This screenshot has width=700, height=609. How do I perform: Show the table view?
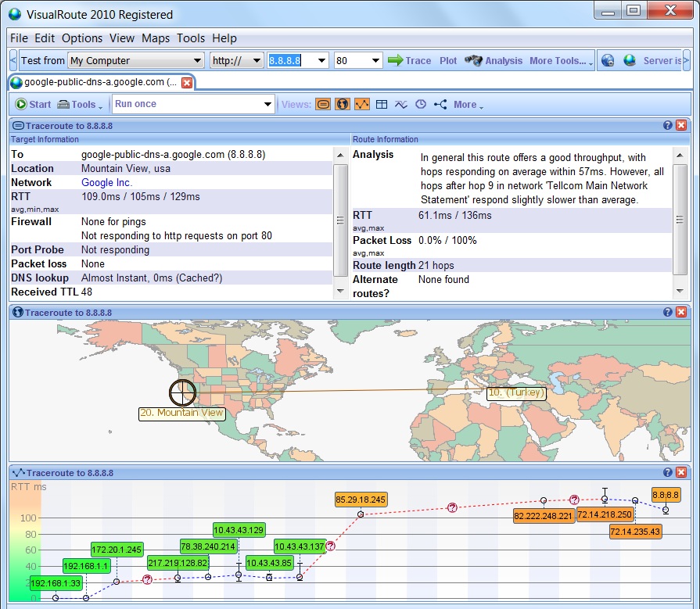(382, 105)
